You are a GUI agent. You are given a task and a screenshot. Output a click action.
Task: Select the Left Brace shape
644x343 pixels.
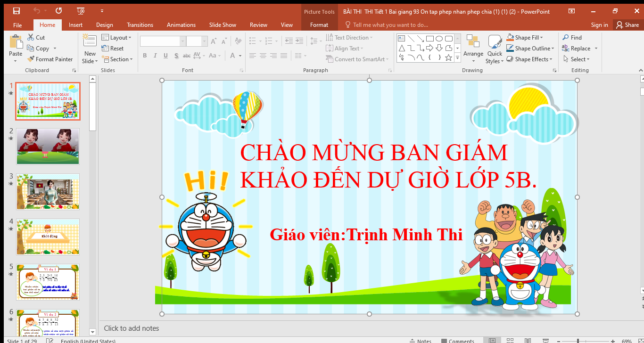430,57
